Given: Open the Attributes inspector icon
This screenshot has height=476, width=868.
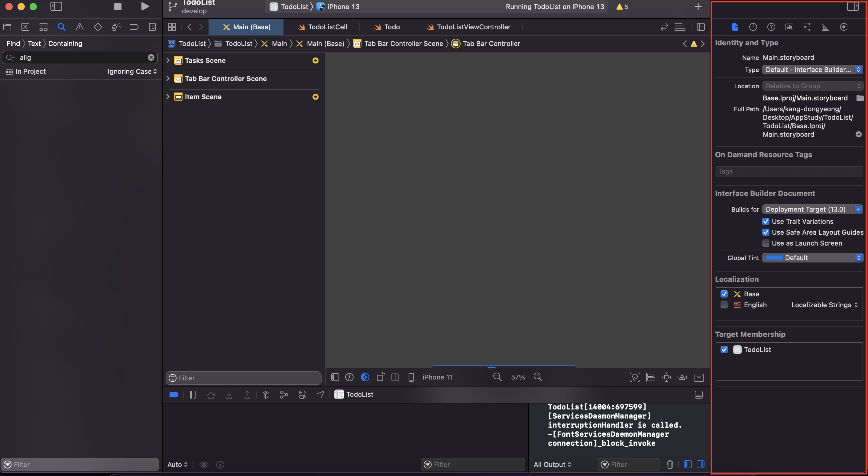Looking at the screenshot, I should click(x=807, y=27).
